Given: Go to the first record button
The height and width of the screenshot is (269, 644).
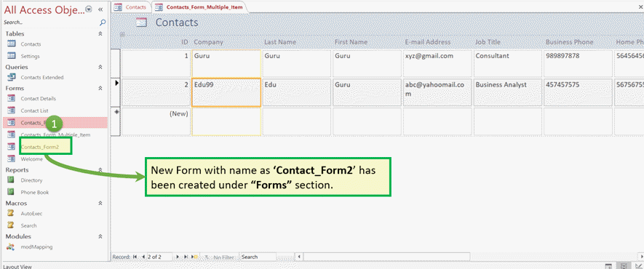Looking at the screenshot, I should pyautogui.click(x=135, y=257).
